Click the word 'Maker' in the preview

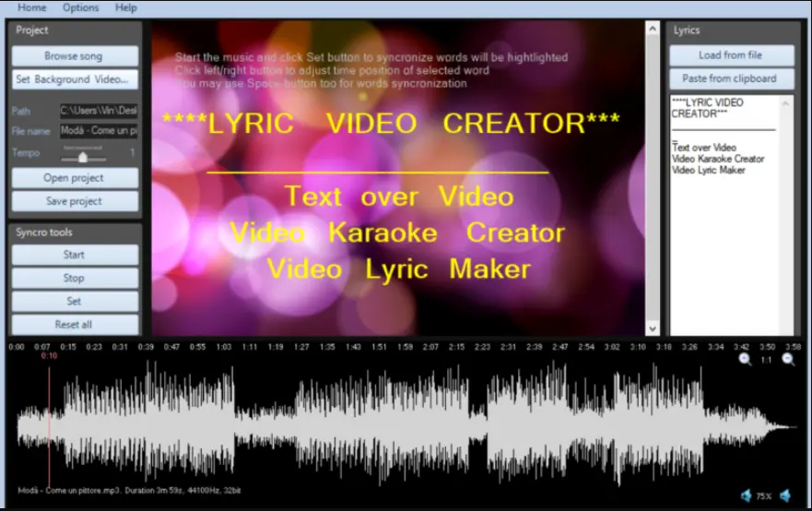(x=490, y=269)
